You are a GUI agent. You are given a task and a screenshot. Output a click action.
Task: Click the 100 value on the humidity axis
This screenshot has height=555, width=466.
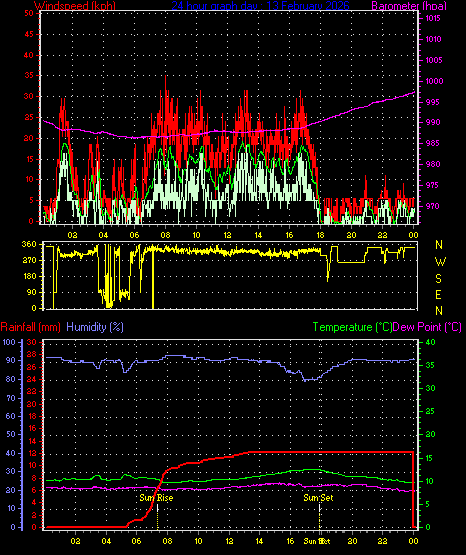pos(9,342)
